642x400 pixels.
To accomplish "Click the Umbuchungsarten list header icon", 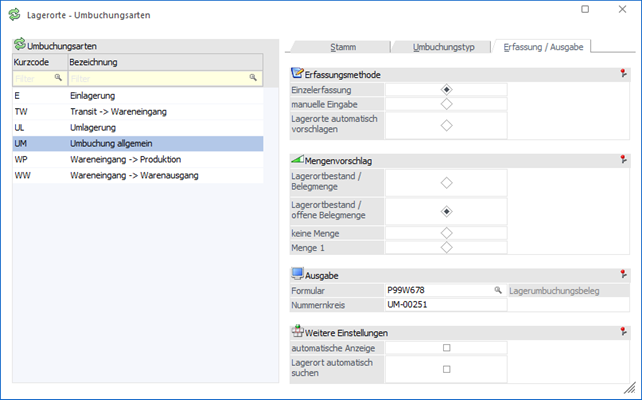I will tap(20, 46).
